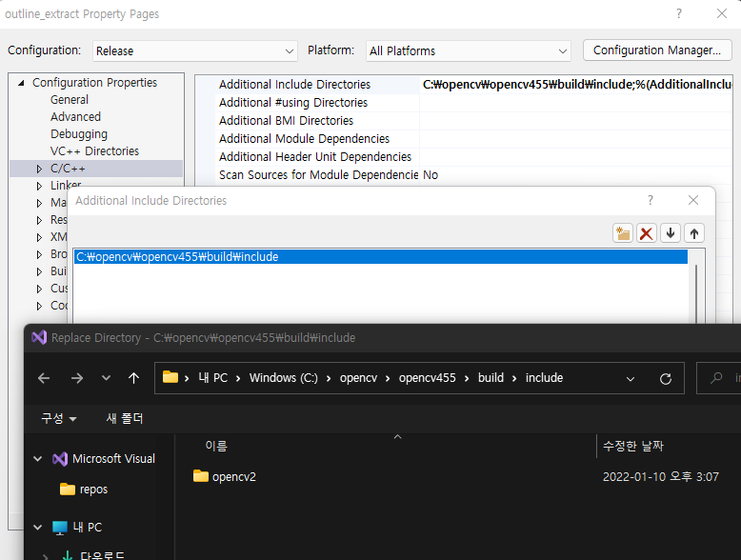This screenshot has width=741, height=560.
Task: Open recent locations chevron dropdown
Action: 107,378
